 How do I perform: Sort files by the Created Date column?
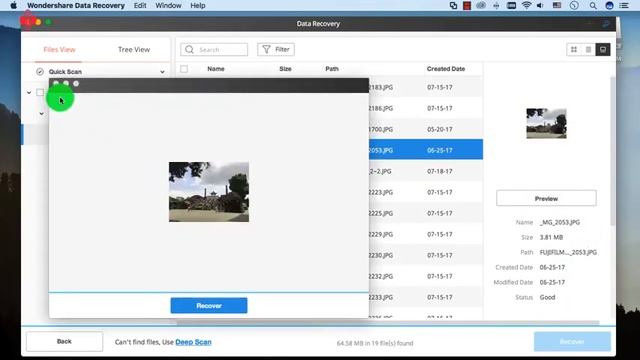click(x=446, y=69)
